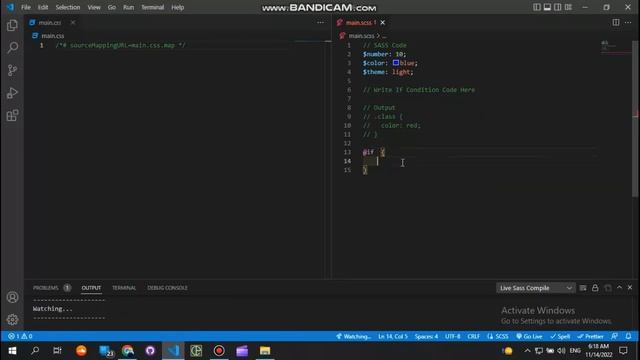Show hidden system tray icons

(527, 351)
